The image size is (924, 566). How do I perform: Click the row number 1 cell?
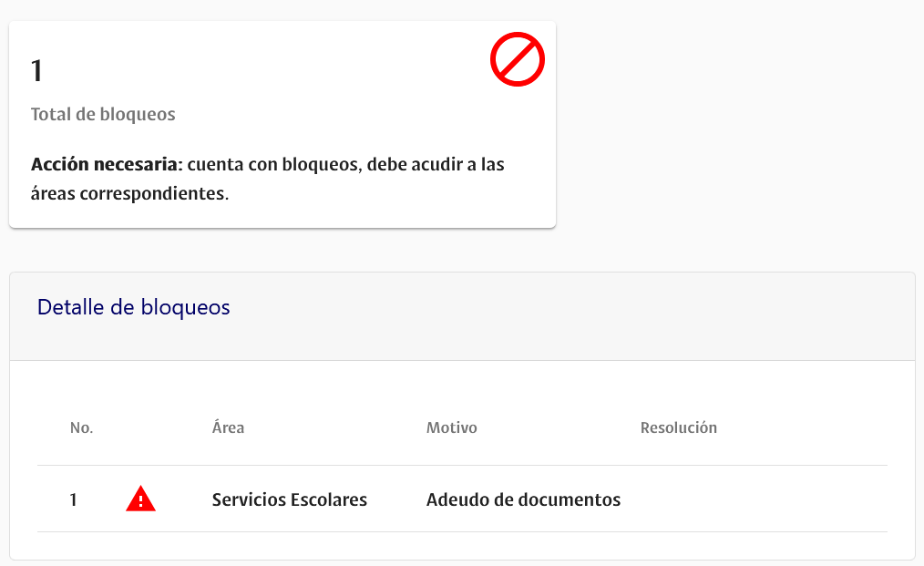point(74,499)
